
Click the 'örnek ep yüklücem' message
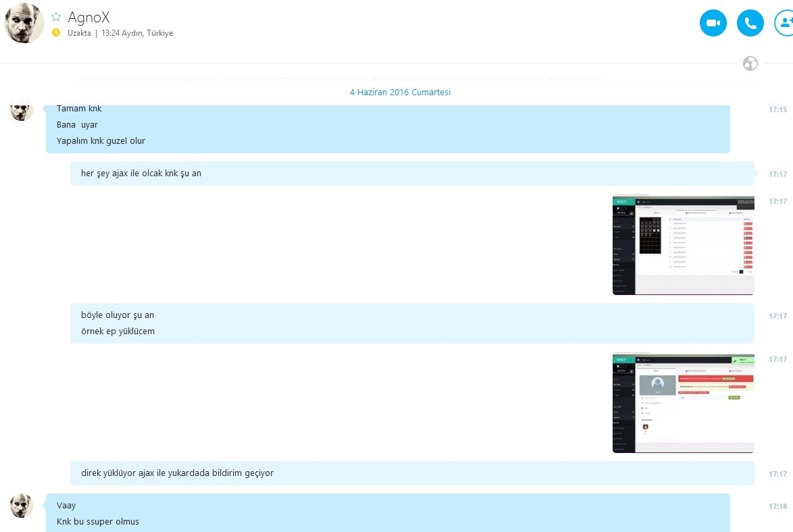point(118,331)
